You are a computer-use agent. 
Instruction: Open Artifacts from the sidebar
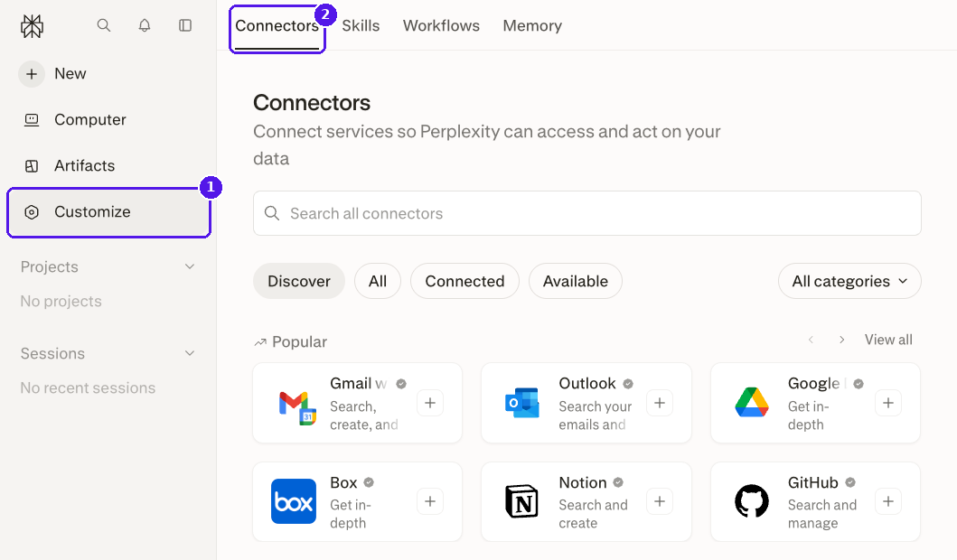tap(108, 165)
